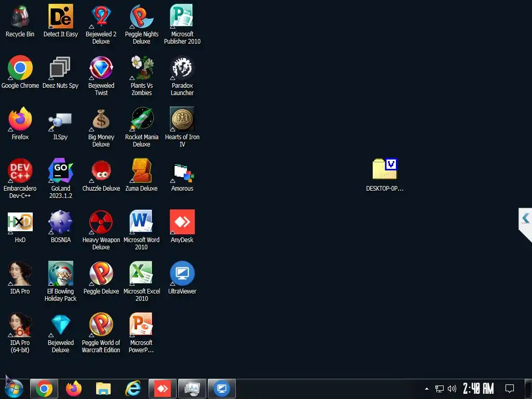Open the Action Center notifications icon

click(510, 389)
